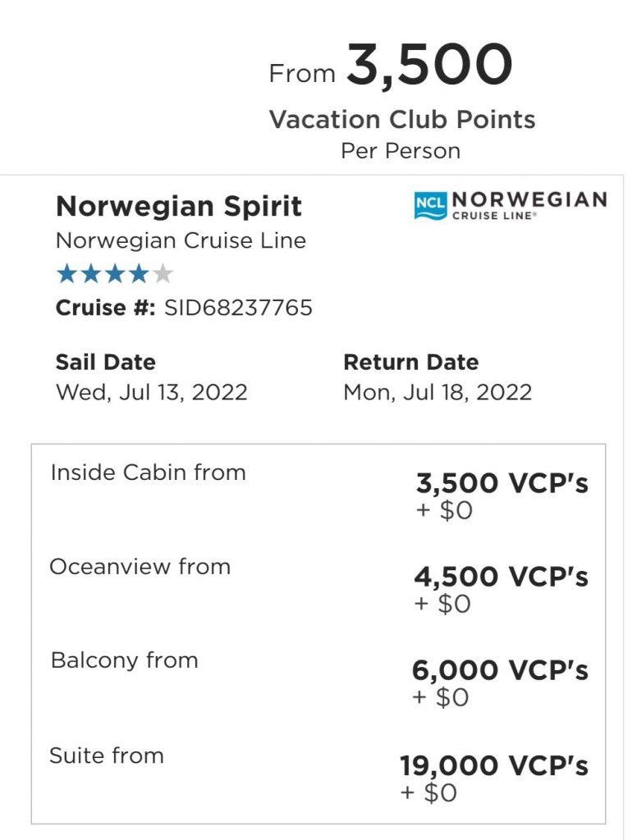
Task: Click the Return Date Mon, Jul 18, 2022
Action: pyautogui.click(x=438, y=391)
